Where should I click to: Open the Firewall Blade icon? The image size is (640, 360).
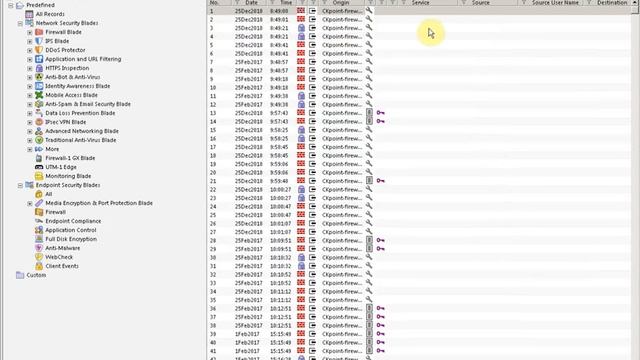pos(39,32)
